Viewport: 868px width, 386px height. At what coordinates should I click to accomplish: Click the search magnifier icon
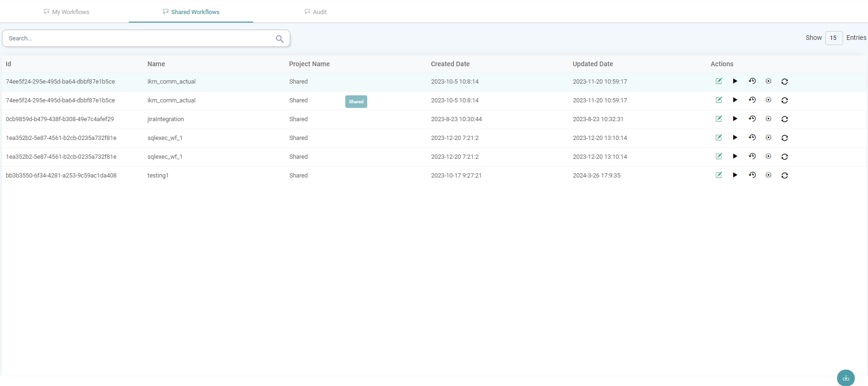click(x=279, y=39)
